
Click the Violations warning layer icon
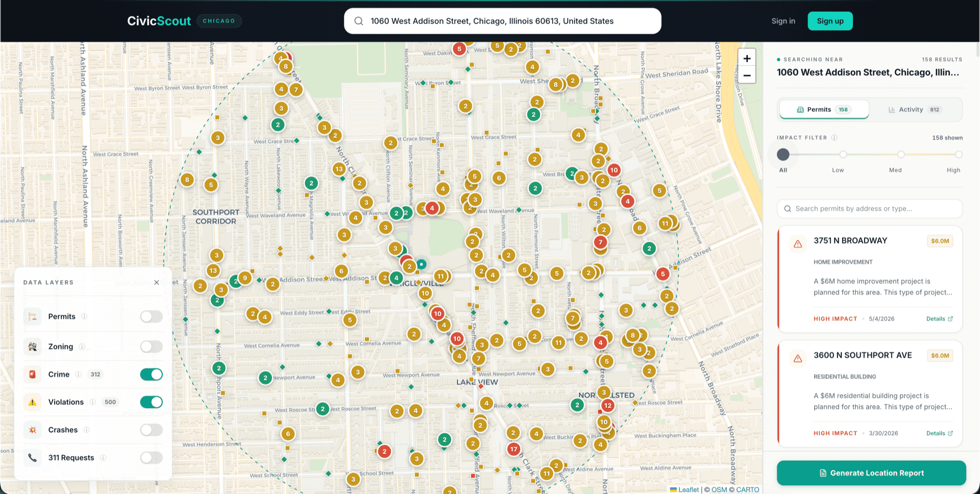pos(32,402)
